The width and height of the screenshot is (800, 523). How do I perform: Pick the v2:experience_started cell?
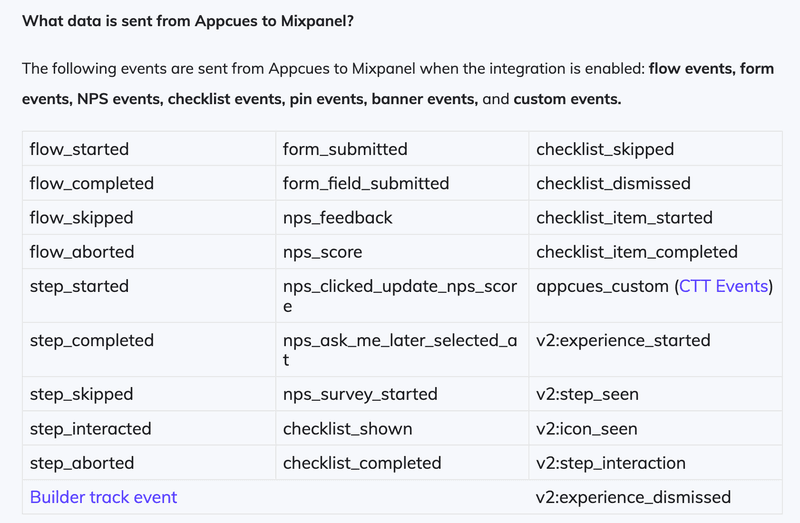[x=656, y=350]
